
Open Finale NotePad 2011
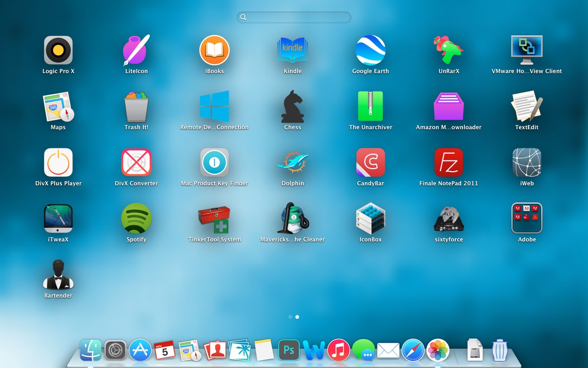pyautogui.click(x=449, y=162)
